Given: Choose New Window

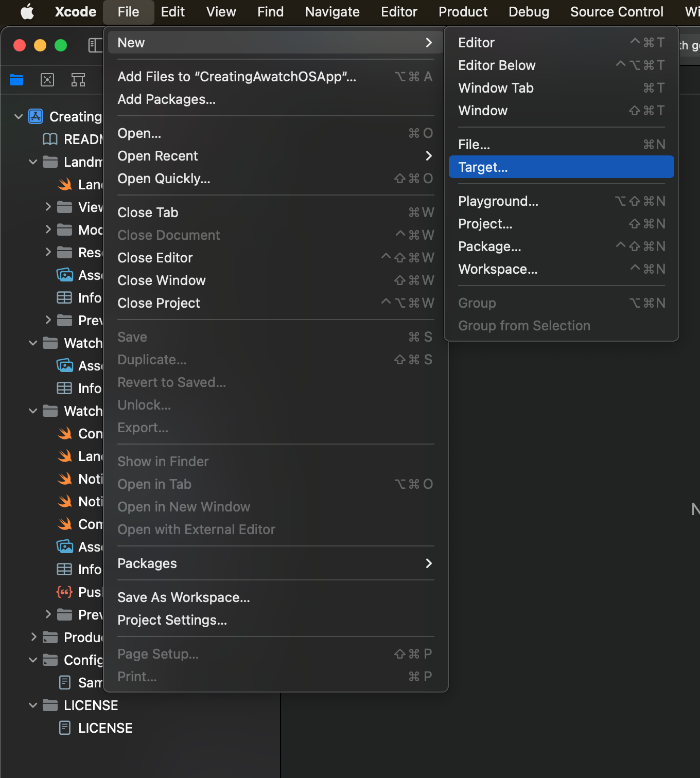Looking at the screenshot, I should 562,111.
